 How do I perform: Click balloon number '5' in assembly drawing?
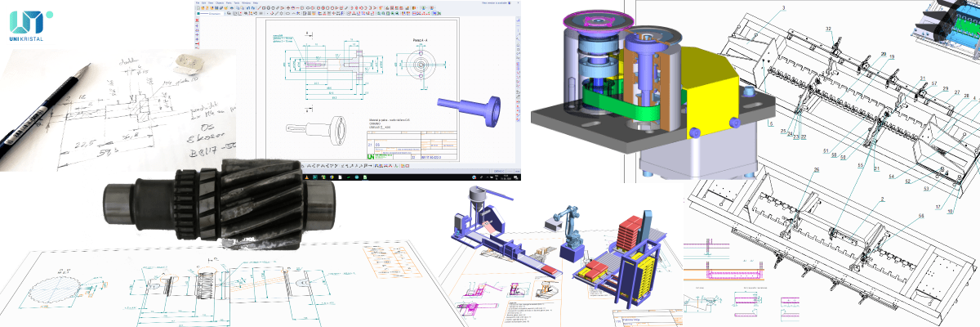[x=770, y=123]
